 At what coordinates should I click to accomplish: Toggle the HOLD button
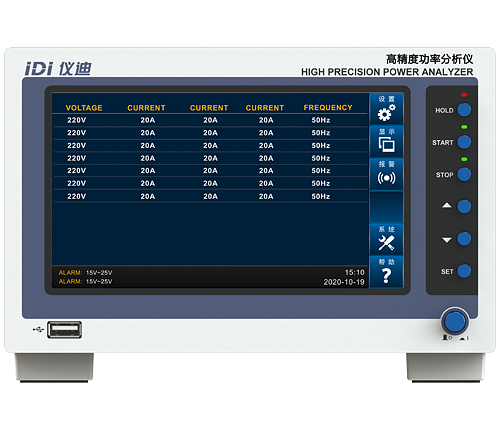click(464, 110)
